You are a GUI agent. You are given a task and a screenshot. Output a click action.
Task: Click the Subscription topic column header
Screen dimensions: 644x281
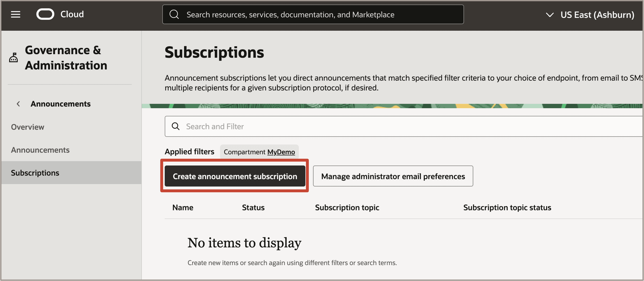[347, 208]
